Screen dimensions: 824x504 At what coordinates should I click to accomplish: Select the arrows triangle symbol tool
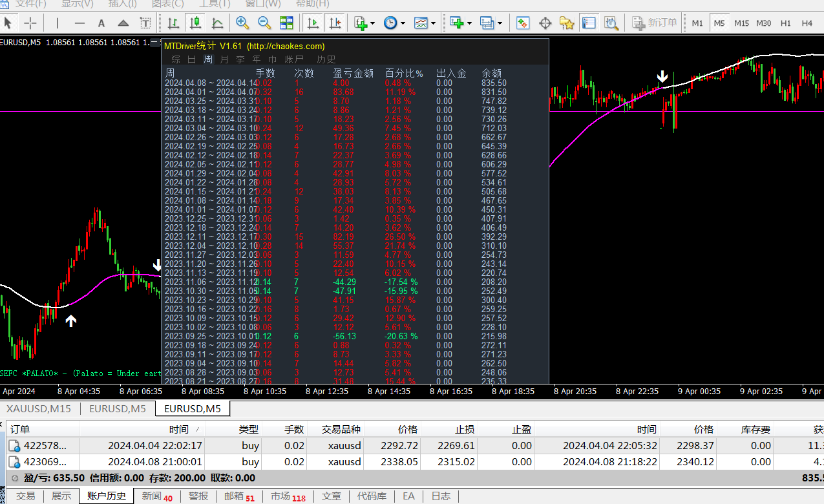pyautogui.click(x=123, y=23)
